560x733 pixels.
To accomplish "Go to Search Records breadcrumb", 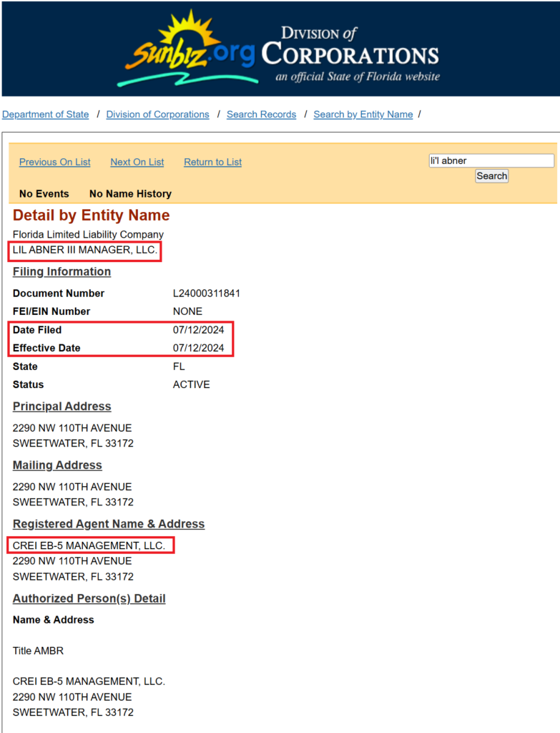I will point(261,115).
